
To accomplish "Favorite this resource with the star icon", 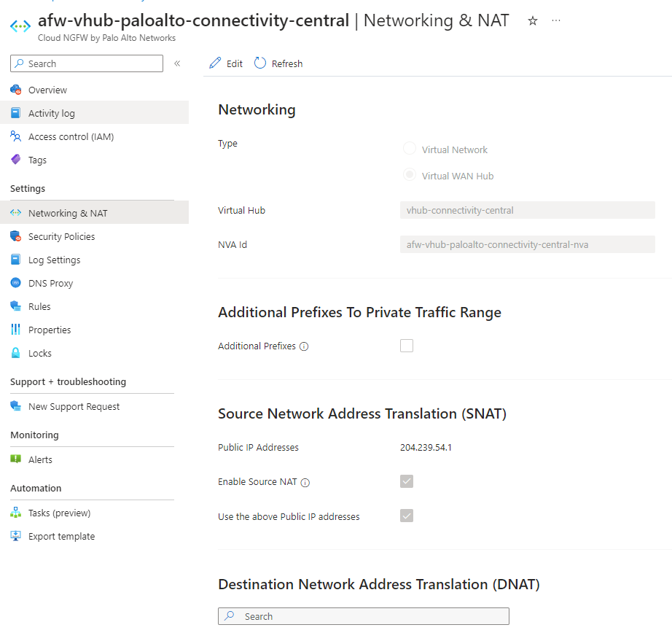I will 533,21.
